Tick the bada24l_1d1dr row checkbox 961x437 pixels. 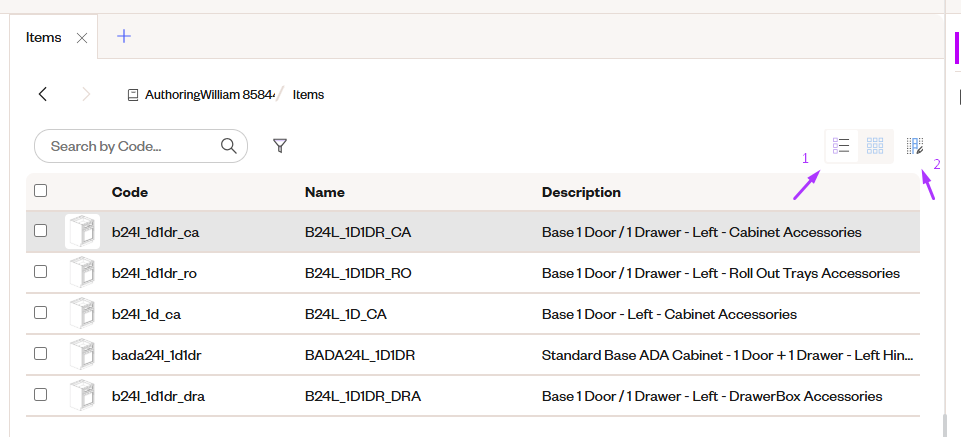coord(41,354)
